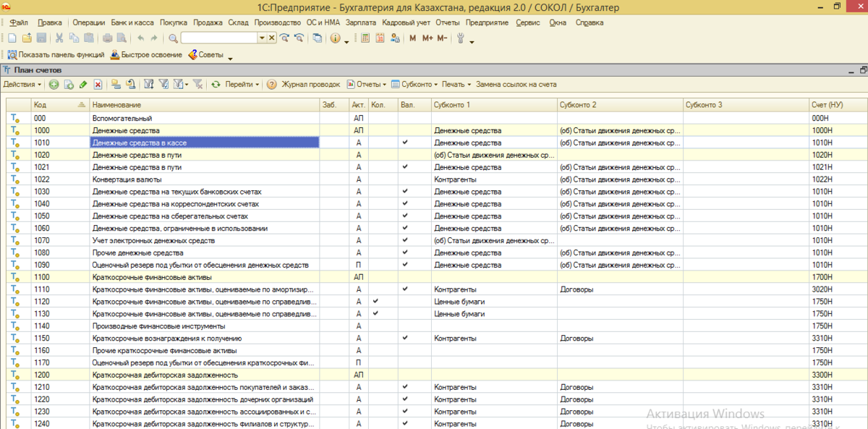Open the calculator icon in main toolbar
The height and width of the screenshot is (429, 868).
365,38
